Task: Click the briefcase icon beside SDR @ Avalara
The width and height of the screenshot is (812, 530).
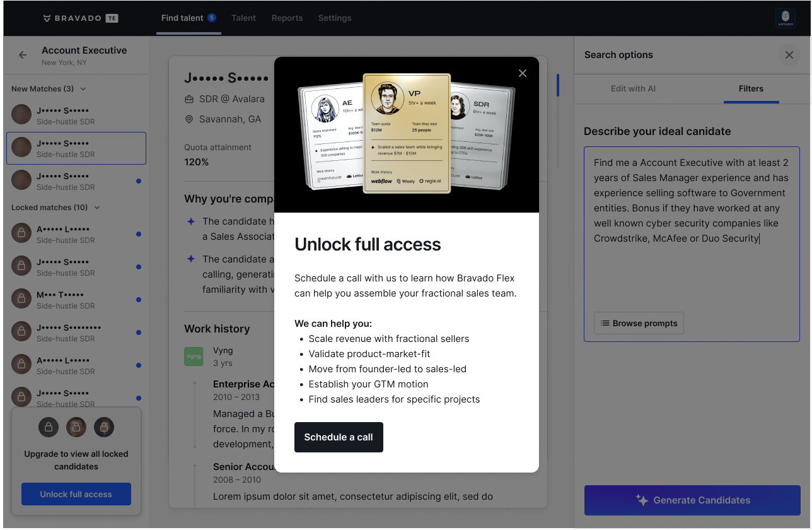Action: coord(189,99)
